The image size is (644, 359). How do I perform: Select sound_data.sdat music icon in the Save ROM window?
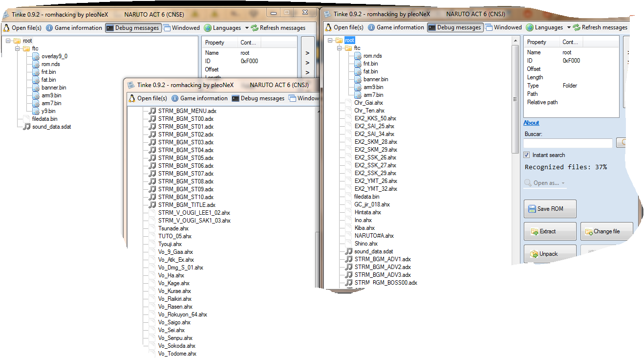[x=349, y=251]
